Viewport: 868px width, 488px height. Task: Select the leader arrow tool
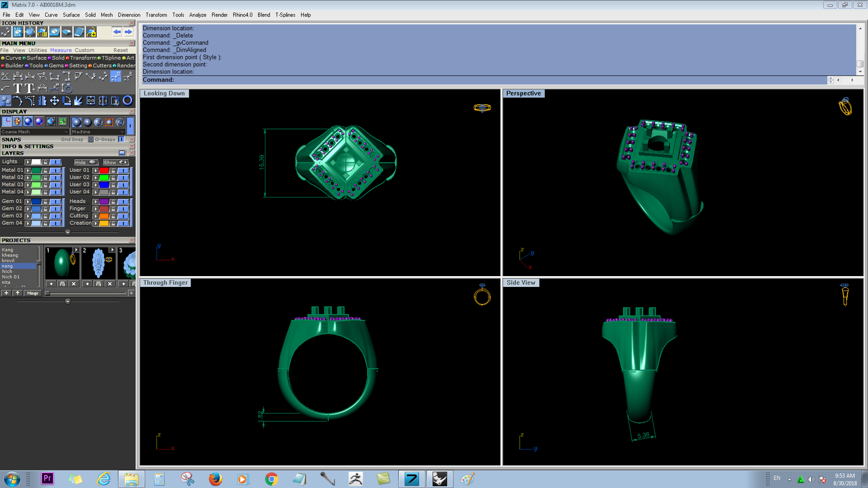pyautogui.click(x=5, y=89)
